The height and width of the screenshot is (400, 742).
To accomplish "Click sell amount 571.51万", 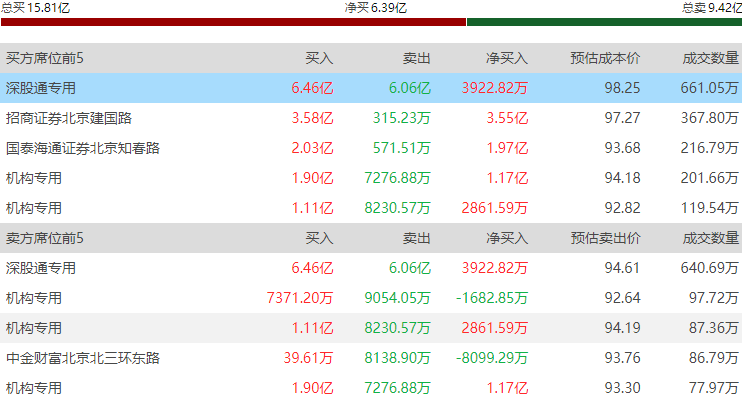I will coord(401,148).
